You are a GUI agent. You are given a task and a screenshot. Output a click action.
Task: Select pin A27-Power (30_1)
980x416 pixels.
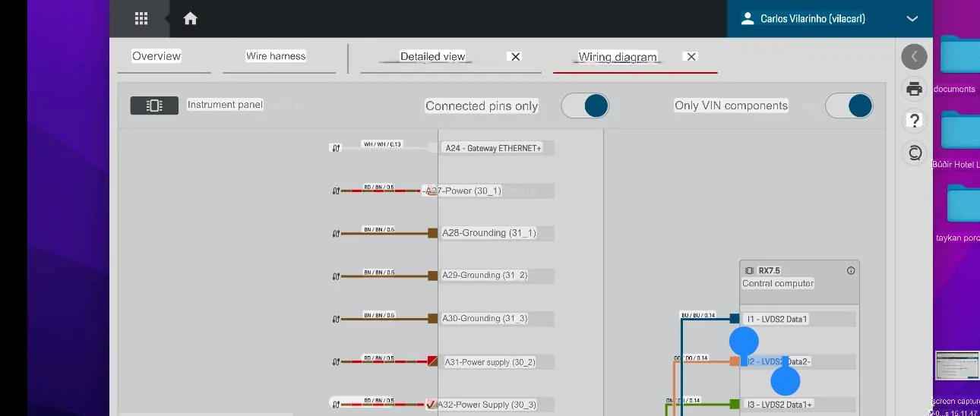tap(496, 191)
